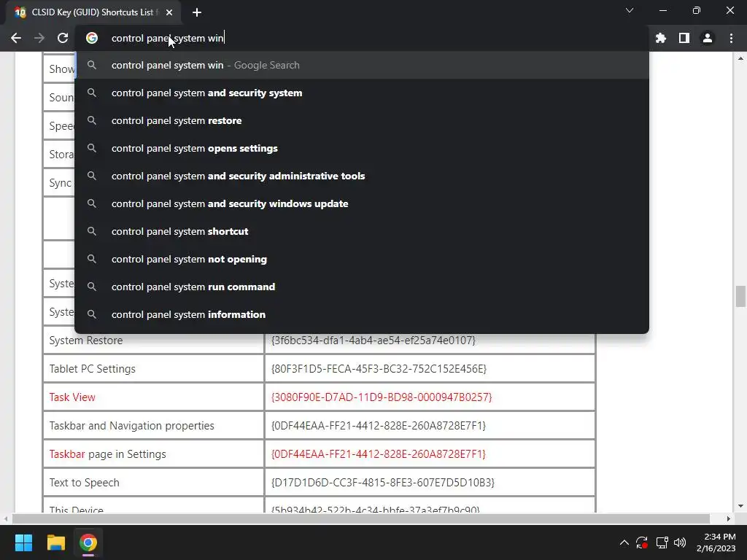Click the horizontal scrollbar left arrow

point(6,518)
